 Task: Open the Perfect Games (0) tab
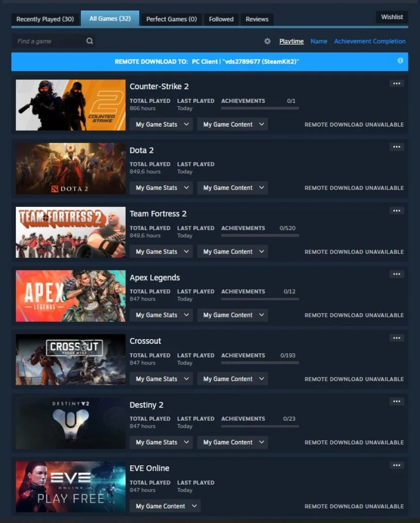coord(171,19)
